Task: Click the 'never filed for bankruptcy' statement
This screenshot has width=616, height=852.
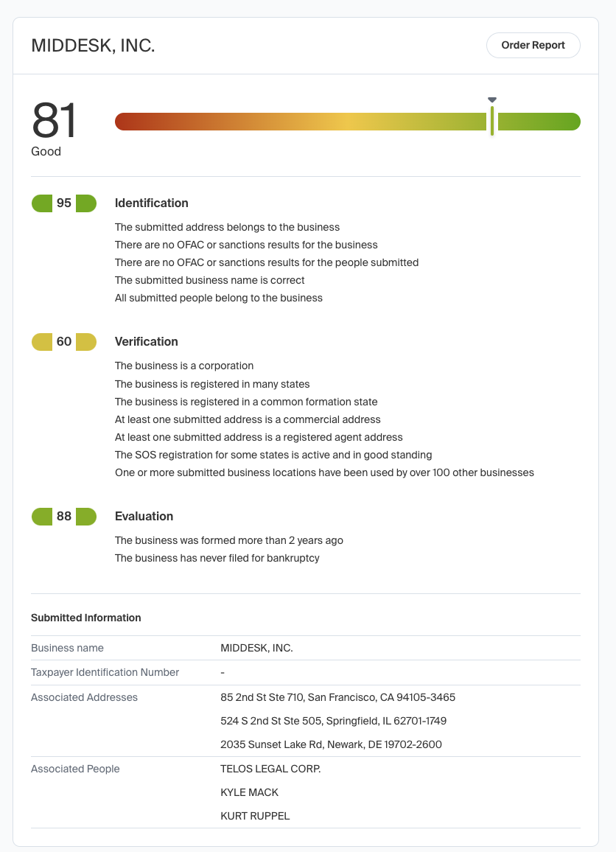Action: point(217,558)
